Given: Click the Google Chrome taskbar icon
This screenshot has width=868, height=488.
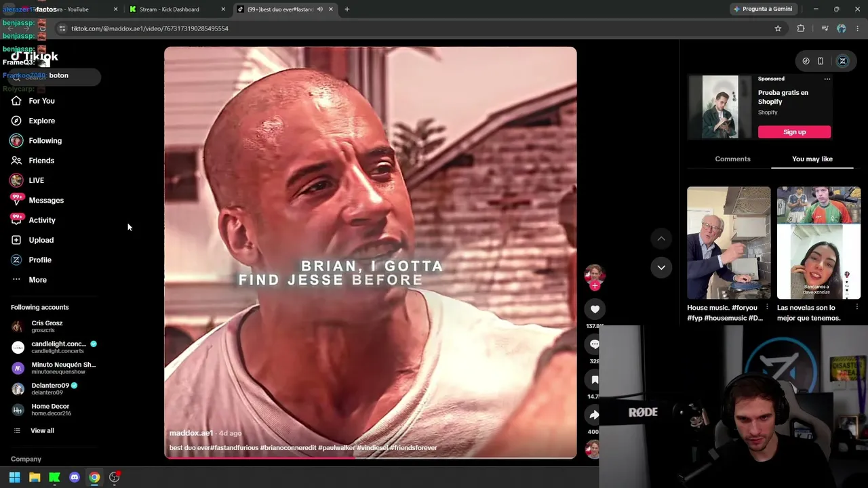Looking at the screenshot, I should click(94, 477).
